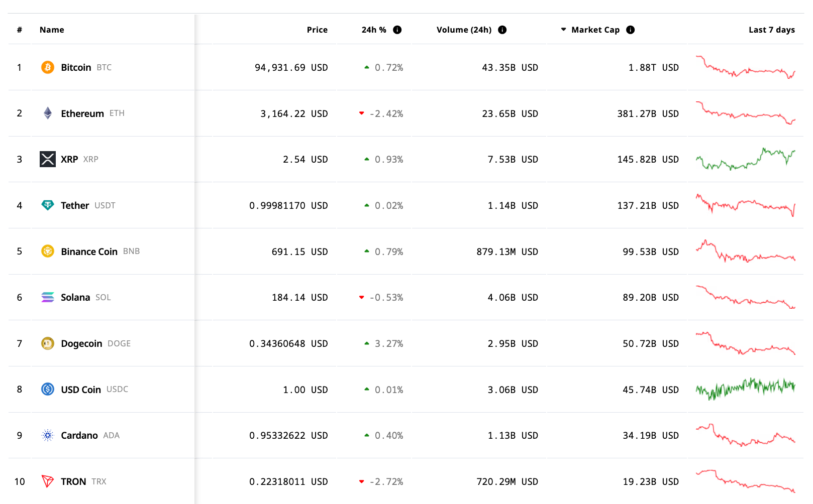Open info icon next to Market Cap

(631, 30)
